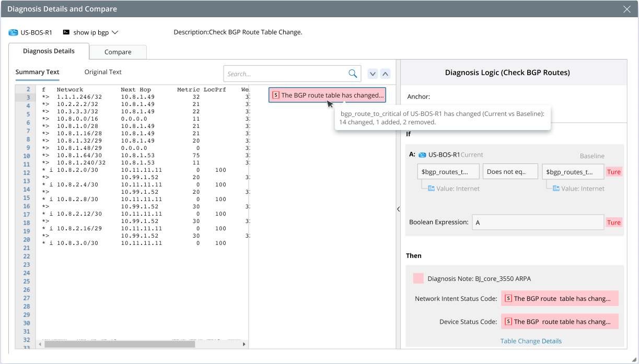This screenshot has width=639, height=364.
Task: Click the Current $bgp_routes_t... variable field
Action: (x=448, y=172)
